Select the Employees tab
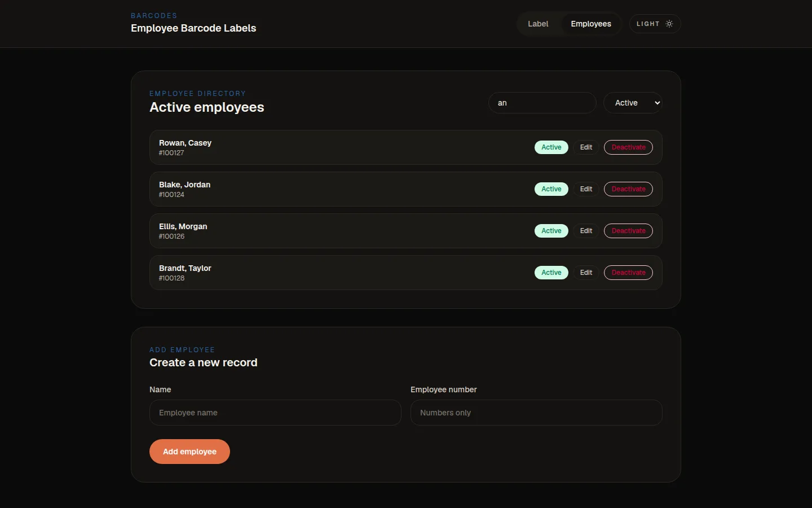The width and height of the screenshot is (812, 508). 591,24
